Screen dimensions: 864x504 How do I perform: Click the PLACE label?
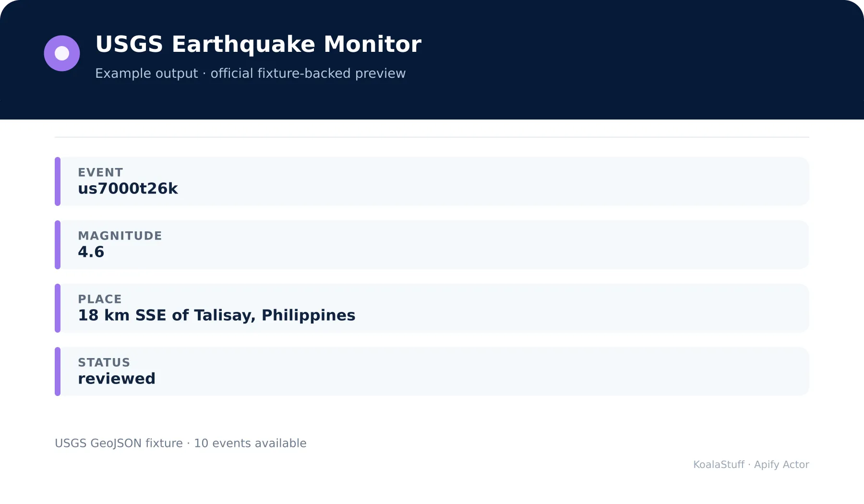[100, 299]
